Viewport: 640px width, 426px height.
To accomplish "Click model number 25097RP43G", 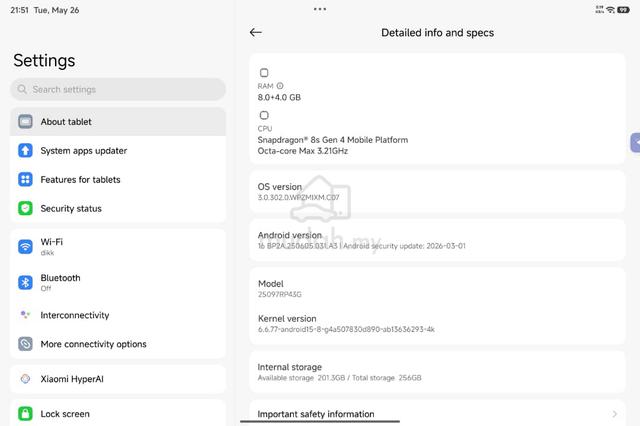I will pos(280,294).
